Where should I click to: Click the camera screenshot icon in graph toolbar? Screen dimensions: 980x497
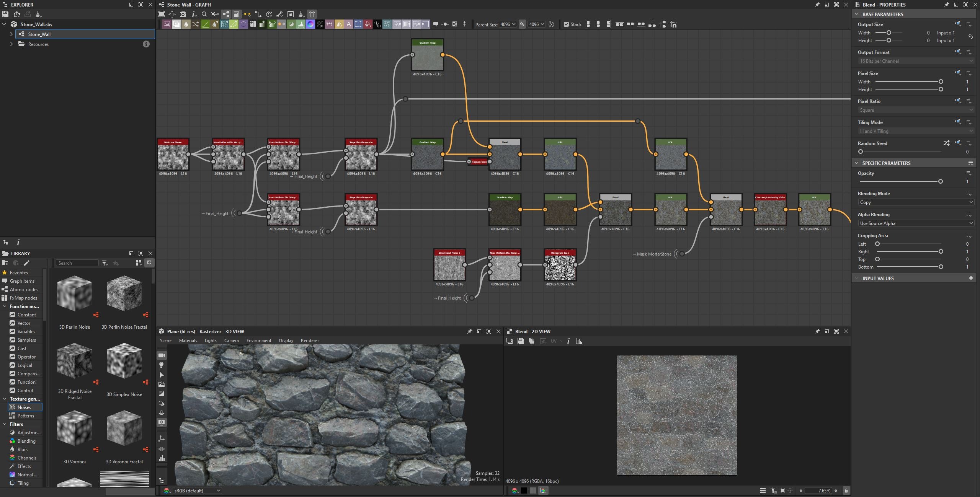click(183, 14)
